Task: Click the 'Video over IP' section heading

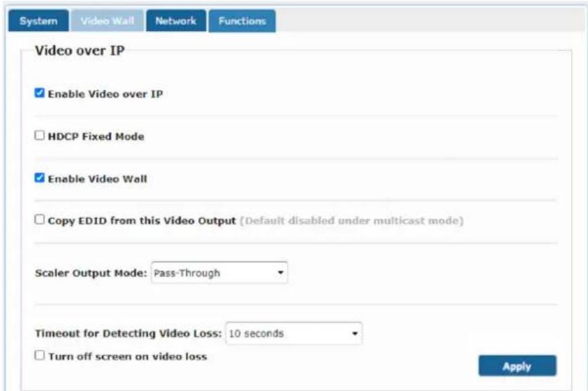Action: [x=79, y=51]
